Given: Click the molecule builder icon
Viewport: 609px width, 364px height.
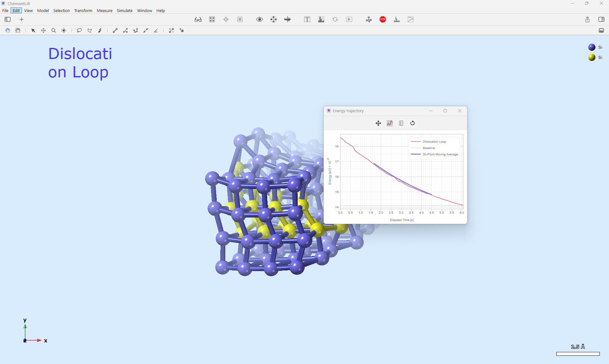Looking at the screenshot, I should 369,19.
